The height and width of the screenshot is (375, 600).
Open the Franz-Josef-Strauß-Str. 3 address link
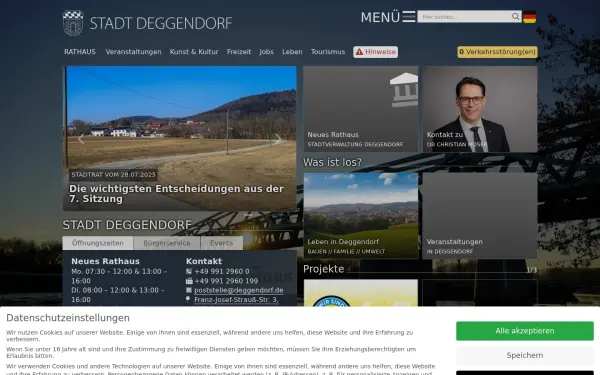pyautogui.click(x=236, y=300)
